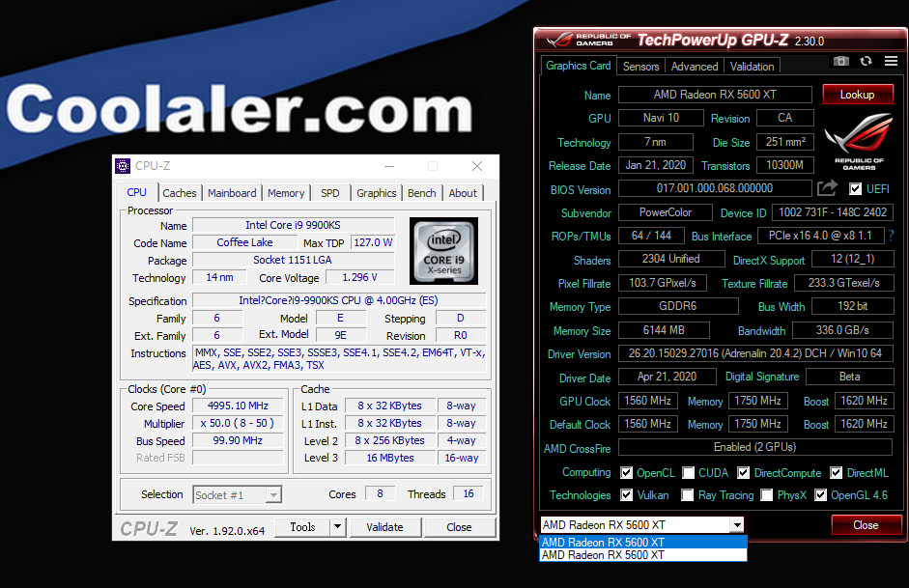Viewport: 909px width, 588px height.
Task: Click the GPU Name field AMD Radeon RX 5600 XT
Action: (715, 95)
